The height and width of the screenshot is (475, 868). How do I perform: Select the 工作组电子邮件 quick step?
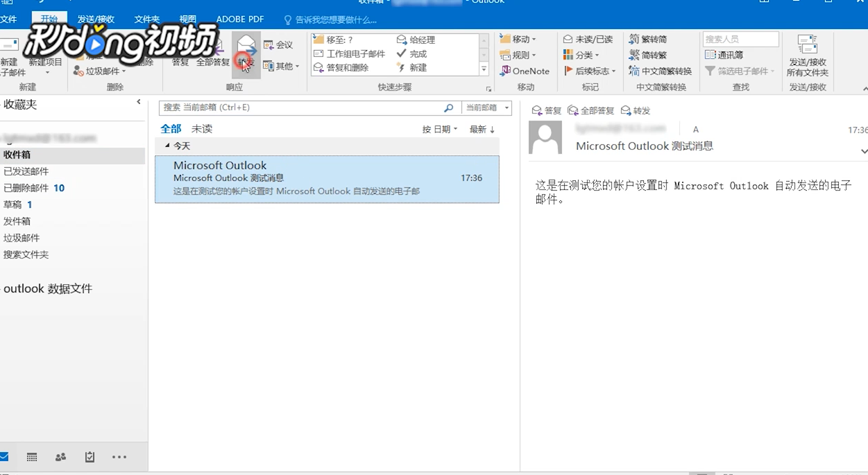click(350, 53)
